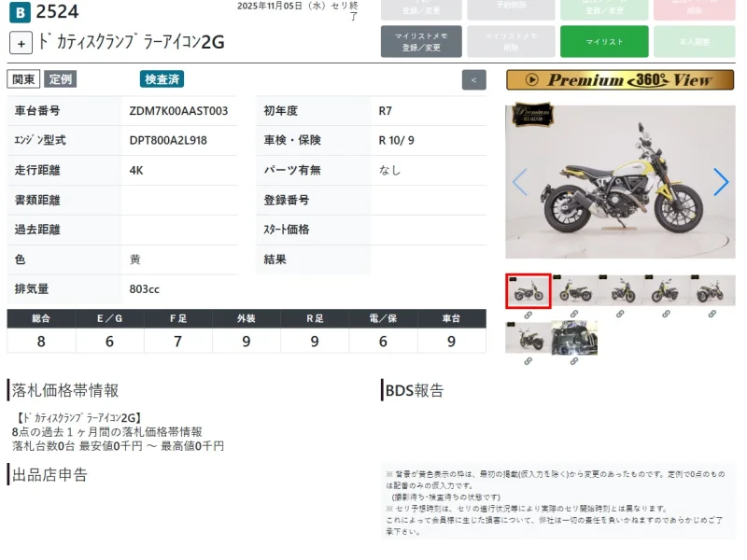Viewport: 747px width, 560px height.
Task: Click the 関東 region tag
Action: click(23, 79)
